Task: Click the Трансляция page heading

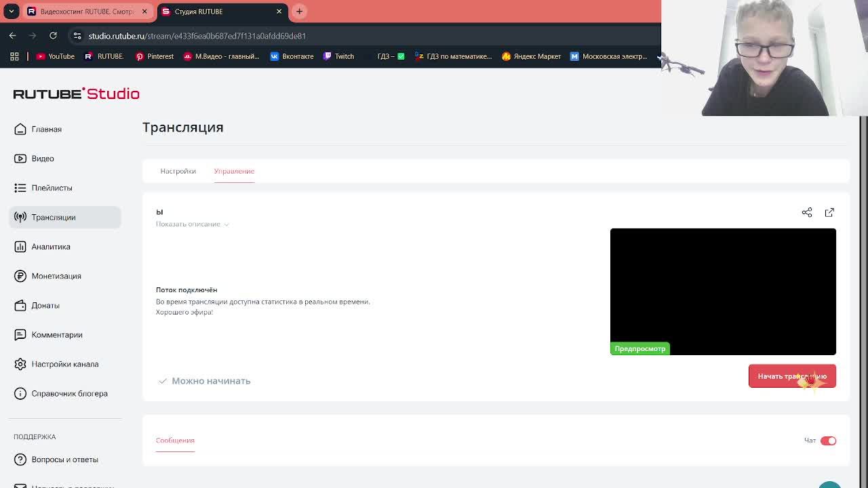Action: [x=183, y=127]
